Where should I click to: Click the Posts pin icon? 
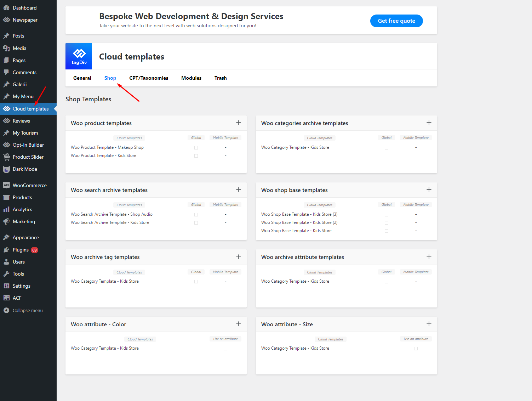6,36
